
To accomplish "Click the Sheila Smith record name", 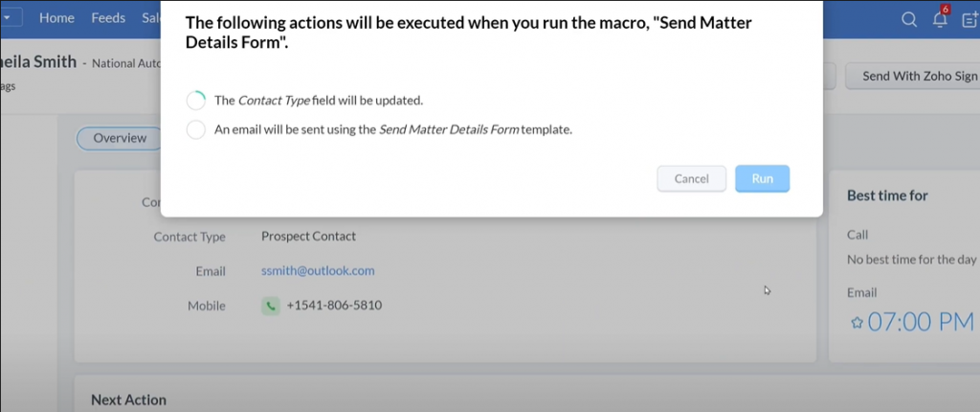I will pos(38,62).
